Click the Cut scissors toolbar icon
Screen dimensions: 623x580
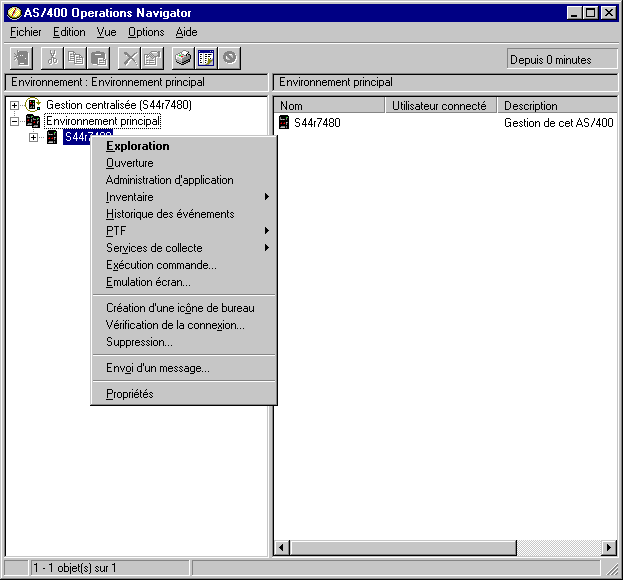pyautogui.click(x=52, y=58)
